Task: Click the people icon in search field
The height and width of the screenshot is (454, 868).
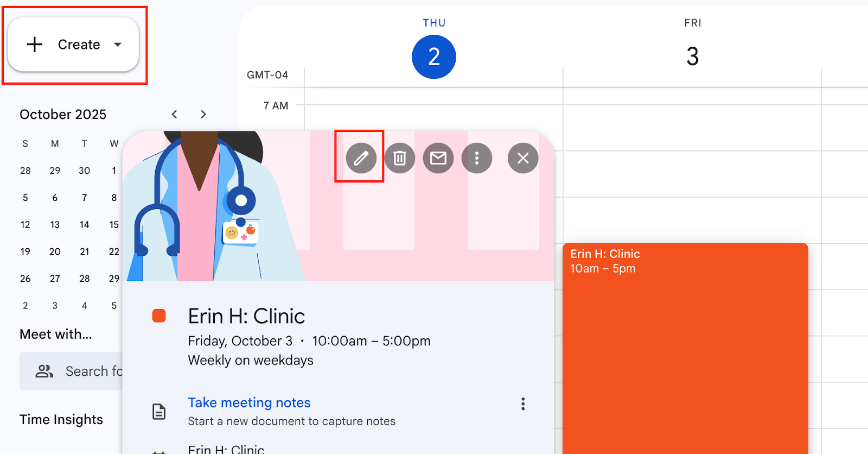Action: 44,371
